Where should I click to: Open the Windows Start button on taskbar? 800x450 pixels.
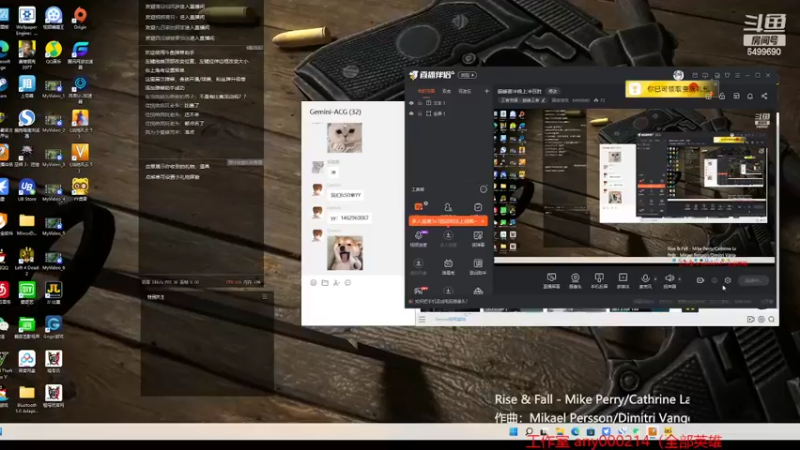(x=513, y=432)
